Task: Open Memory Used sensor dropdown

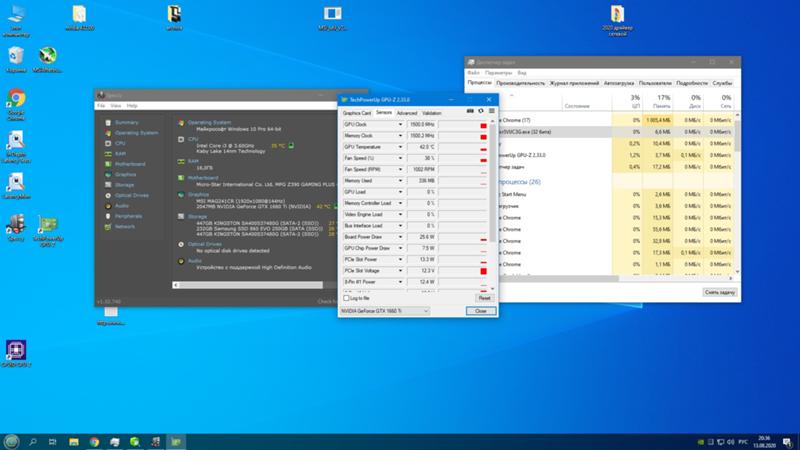Action: (x=400, y=181)
